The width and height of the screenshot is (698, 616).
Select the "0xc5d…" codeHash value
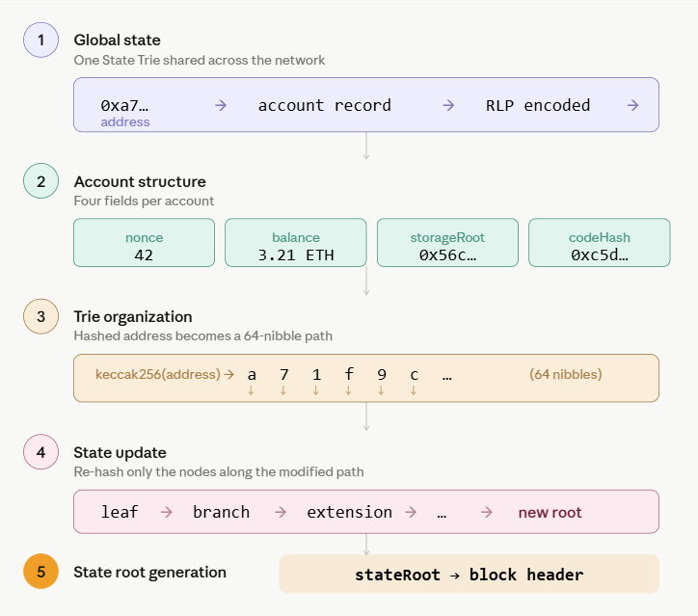[600, 255]
